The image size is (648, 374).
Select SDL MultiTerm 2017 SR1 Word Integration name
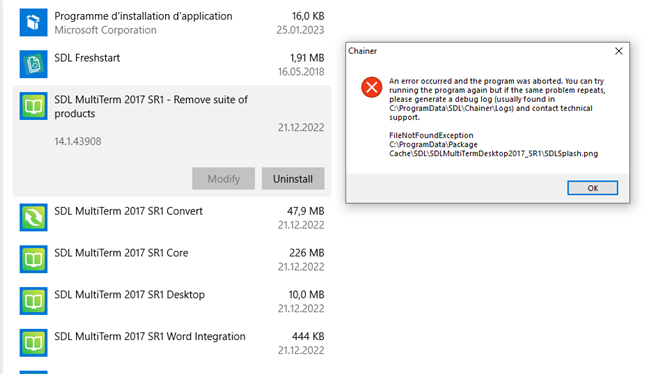click(150, 336)
